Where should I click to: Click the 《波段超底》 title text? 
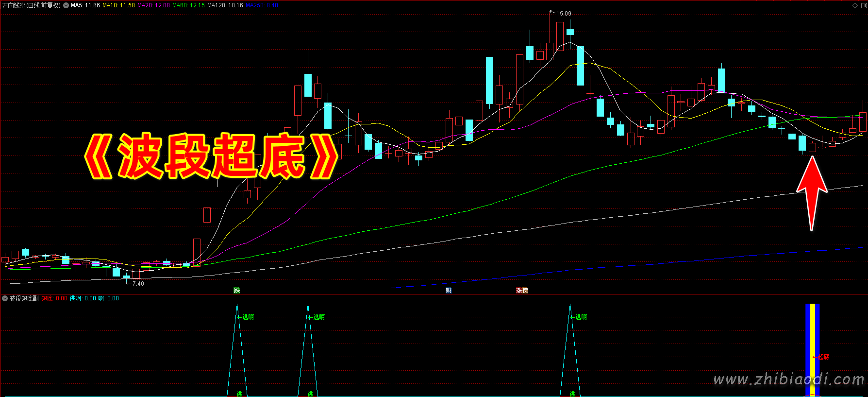point(211,155)
